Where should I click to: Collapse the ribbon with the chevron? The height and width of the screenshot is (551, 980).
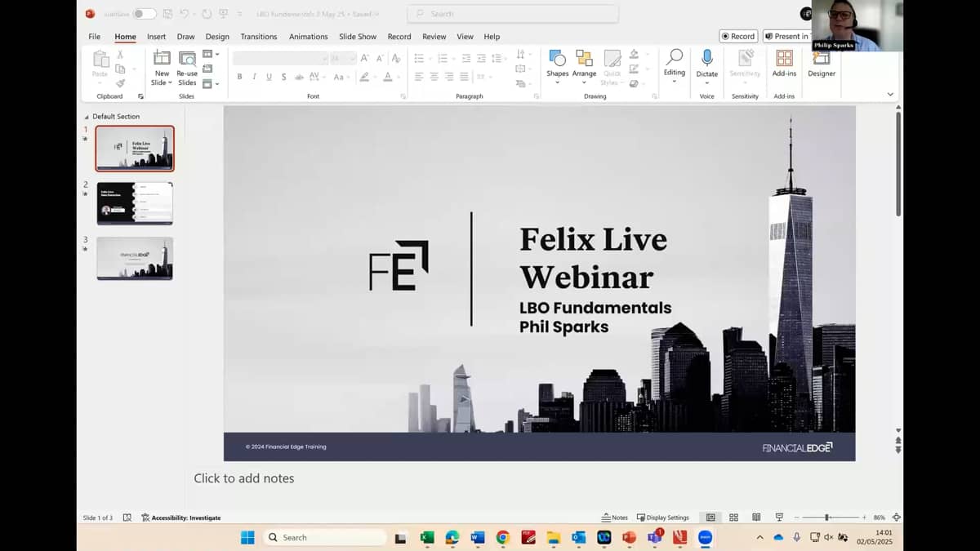point(890,95)
